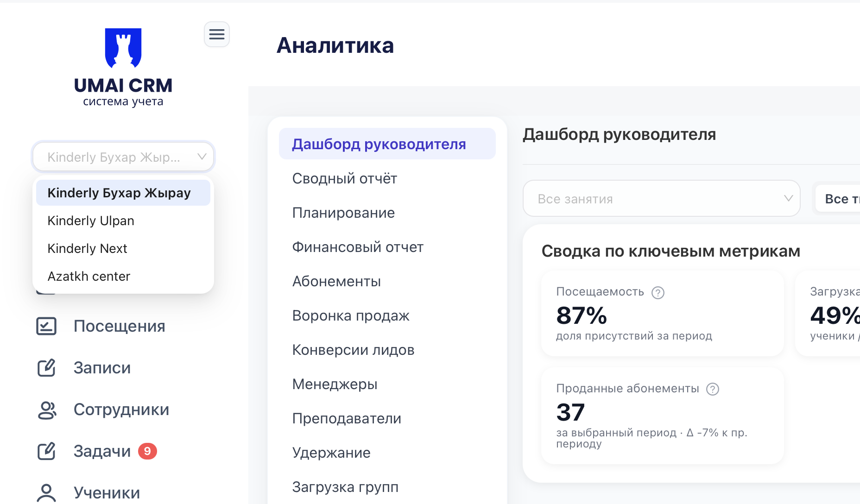The height and width of the screenshot is (504, 860).
Task: Choose Kinderly Next branch option
Action: (87, 248)
